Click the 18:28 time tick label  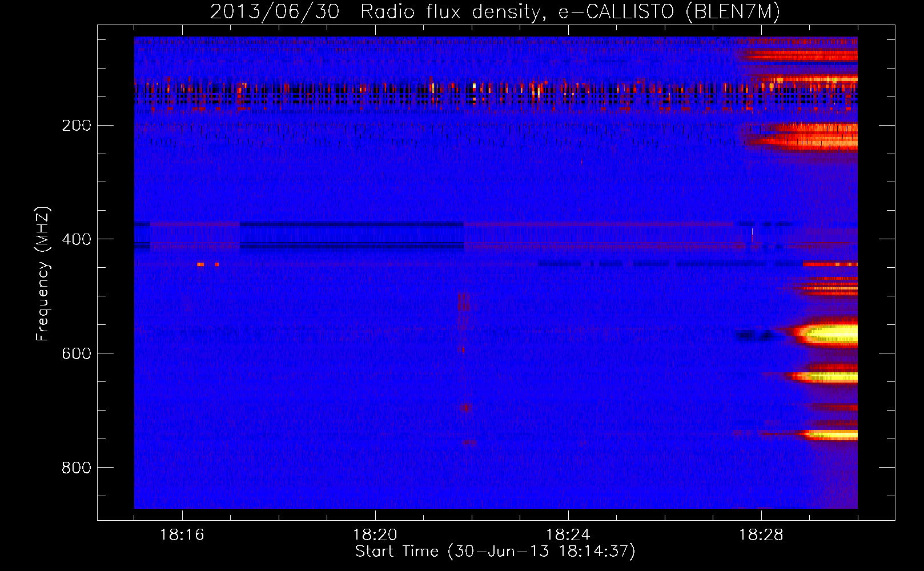[x=761, y=535]
